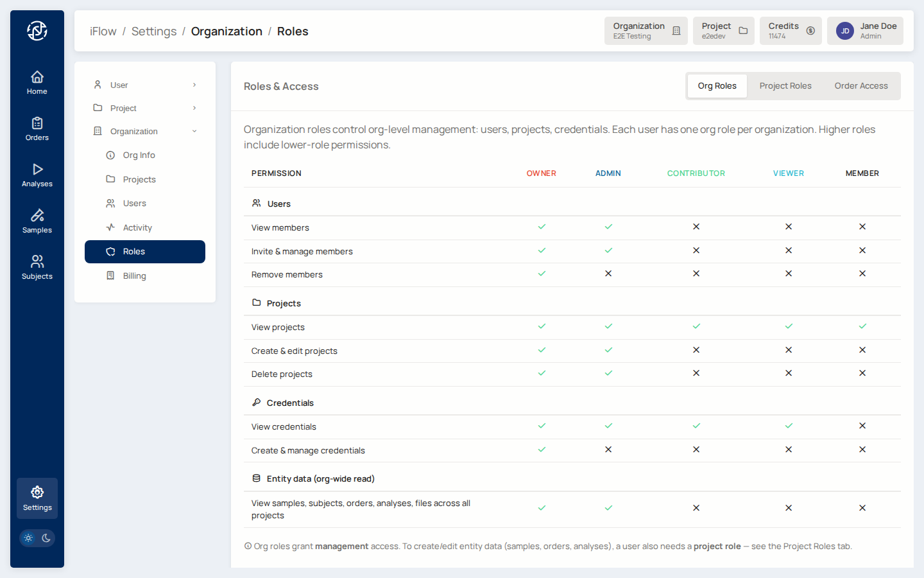The height and width of the screenshot is (578, 924).
Task: Open the Billing settings page
Action: 135,276
